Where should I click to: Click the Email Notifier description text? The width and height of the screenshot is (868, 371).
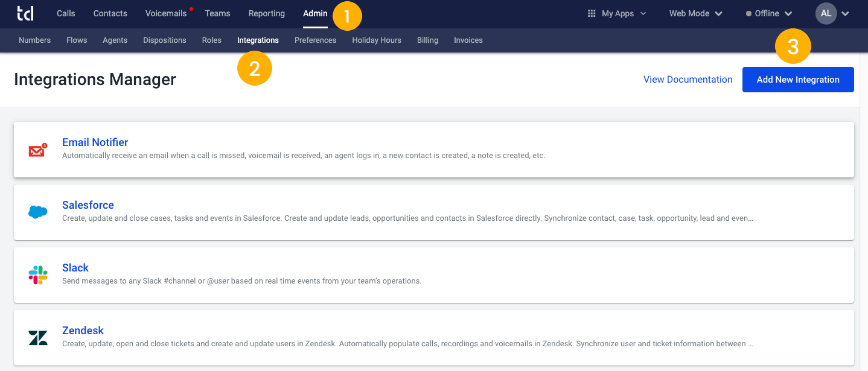point(304,156)
